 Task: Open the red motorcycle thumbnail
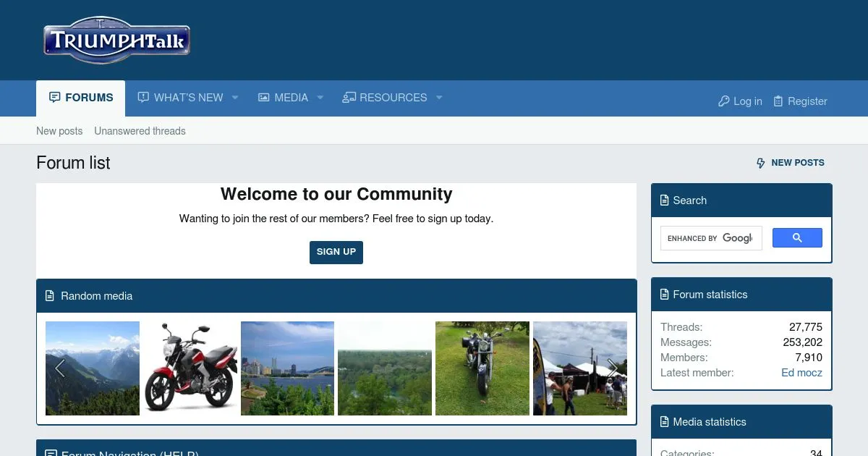[190, 368]
